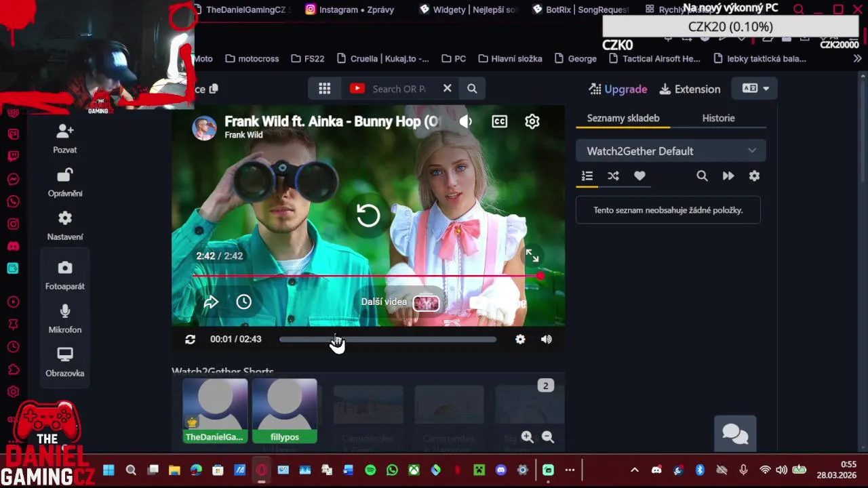Expand Watch2Gether Default playlist dropdown
The image size is (868, 488).
pyautogui.click(x=671, y=151)
